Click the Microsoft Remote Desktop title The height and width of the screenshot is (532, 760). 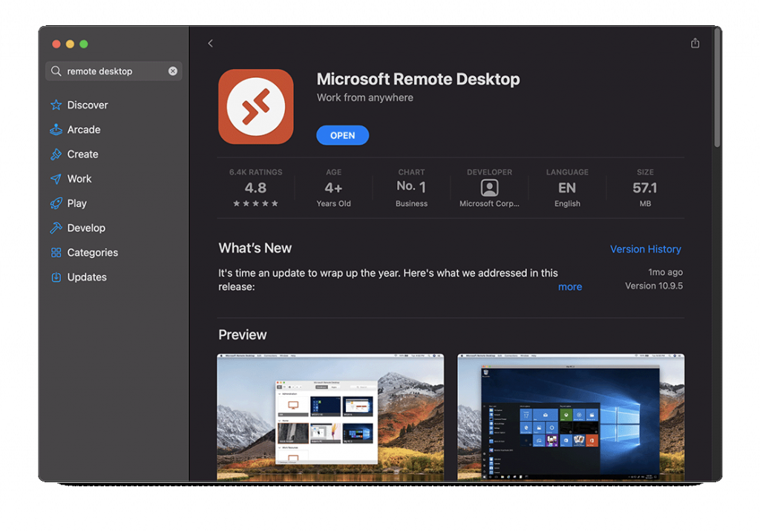point(419,79)
